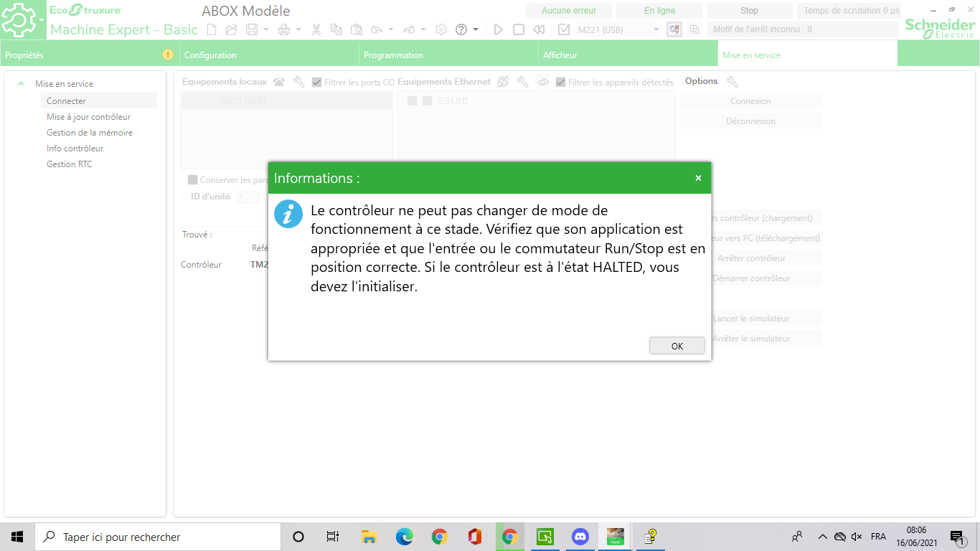Click the Ethernet devices refresh icon

point(503,82)
